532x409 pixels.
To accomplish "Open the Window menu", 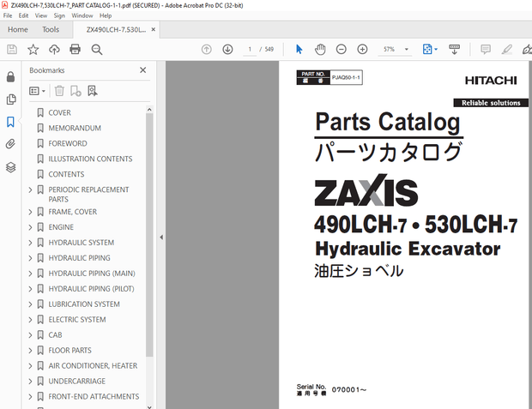I will 82,15.
